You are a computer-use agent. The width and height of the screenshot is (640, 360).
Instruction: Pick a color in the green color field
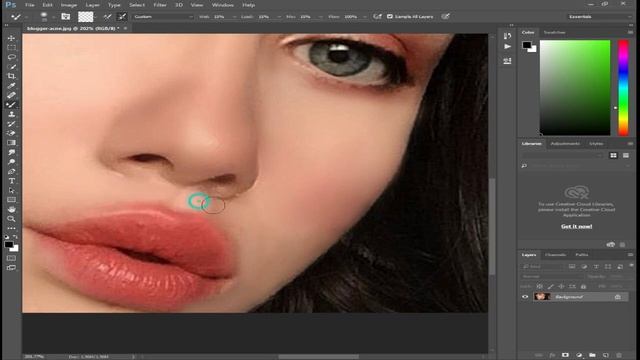pyautogui.click(x=575, y=87)
